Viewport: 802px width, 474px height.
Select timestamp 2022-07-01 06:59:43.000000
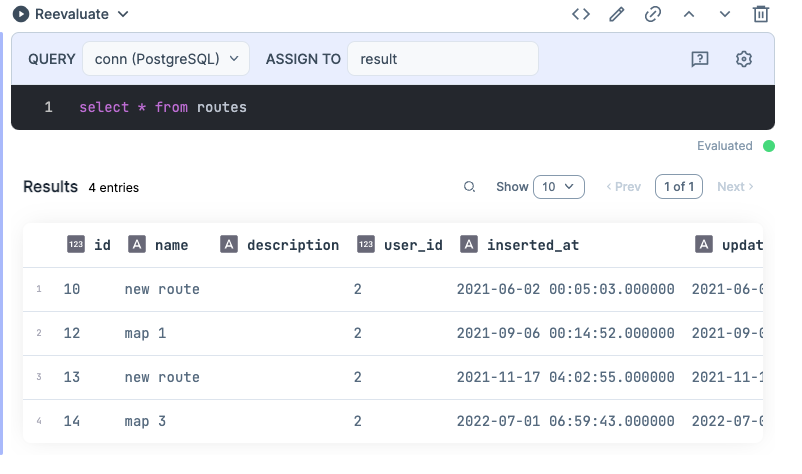[565, 421]
